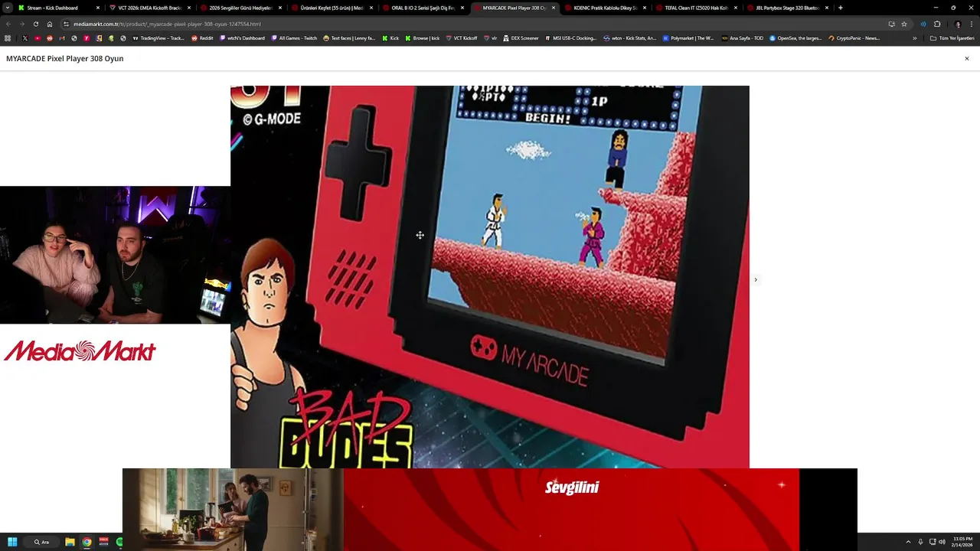980x551 pixels.
Task: Close the JBL Partybox tab
Action: tap(827, 8)
